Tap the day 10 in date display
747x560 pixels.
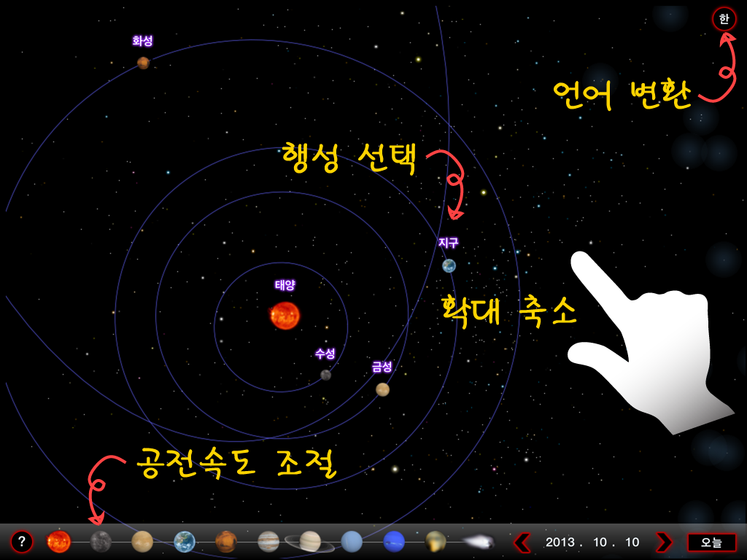click(x=632, y=542)
